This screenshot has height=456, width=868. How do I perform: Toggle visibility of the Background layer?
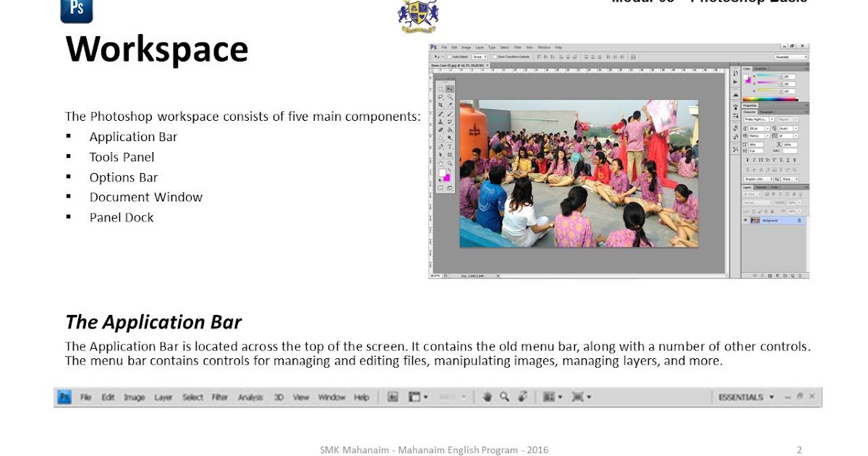[745, 220]
